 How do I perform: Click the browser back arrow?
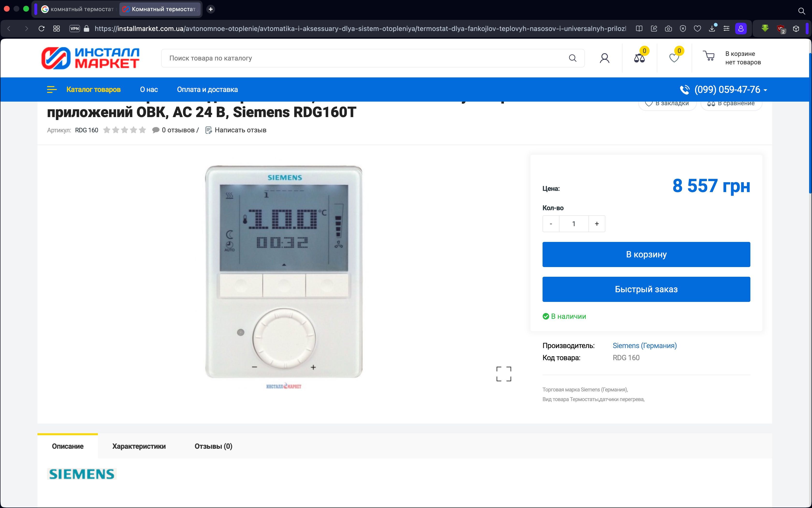tap(9, 29)
